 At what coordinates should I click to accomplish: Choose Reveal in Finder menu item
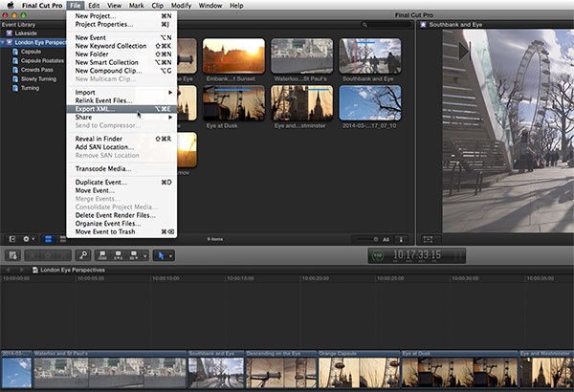pos(121,139)
